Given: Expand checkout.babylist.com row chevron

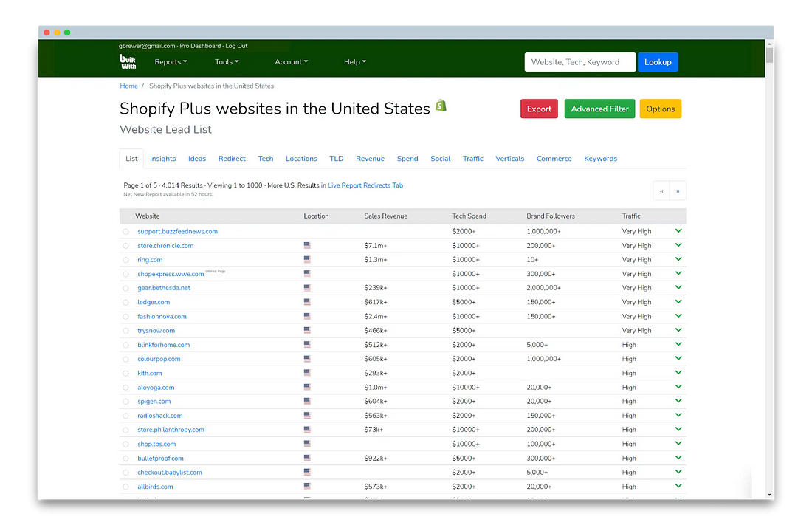Looking at the screenshot, I should [678, 472].
